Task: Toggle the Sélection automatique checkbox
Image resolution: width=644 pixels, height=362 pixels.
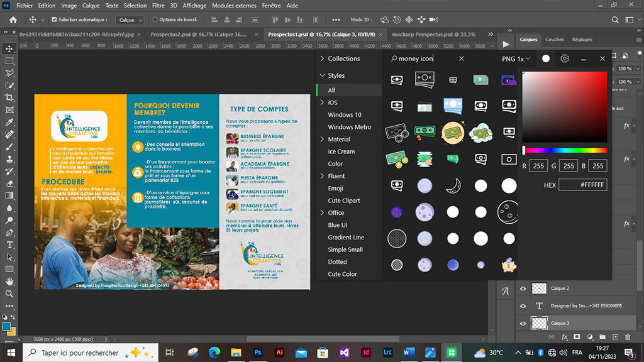Action: tap(54, 19)
